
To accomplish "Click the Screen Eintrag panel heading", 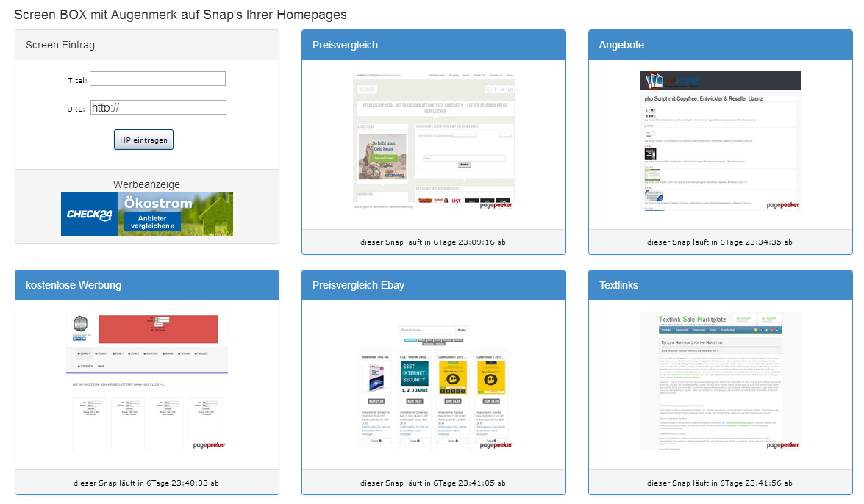I will [x=60, y=45].
